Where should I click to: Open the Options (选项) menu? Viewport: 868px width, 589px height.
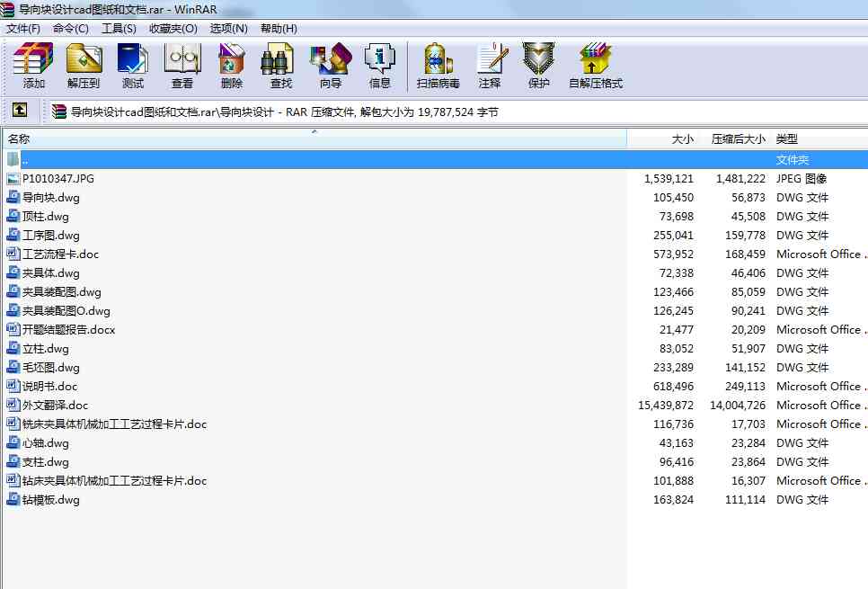[228, 29]
